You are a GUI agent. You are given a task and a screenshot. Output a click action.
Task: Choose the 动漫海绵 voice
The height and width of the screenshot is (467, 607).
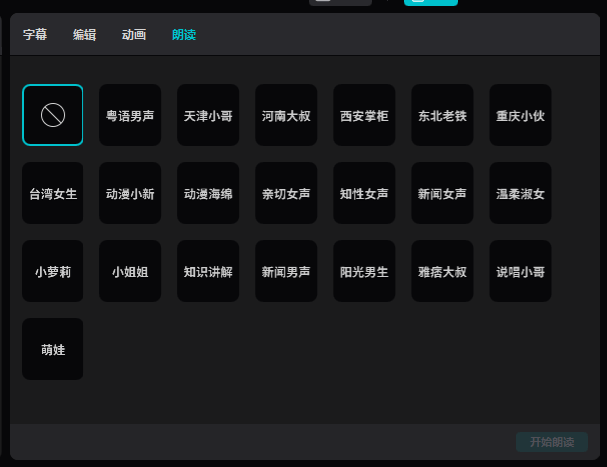pos(208,193)
